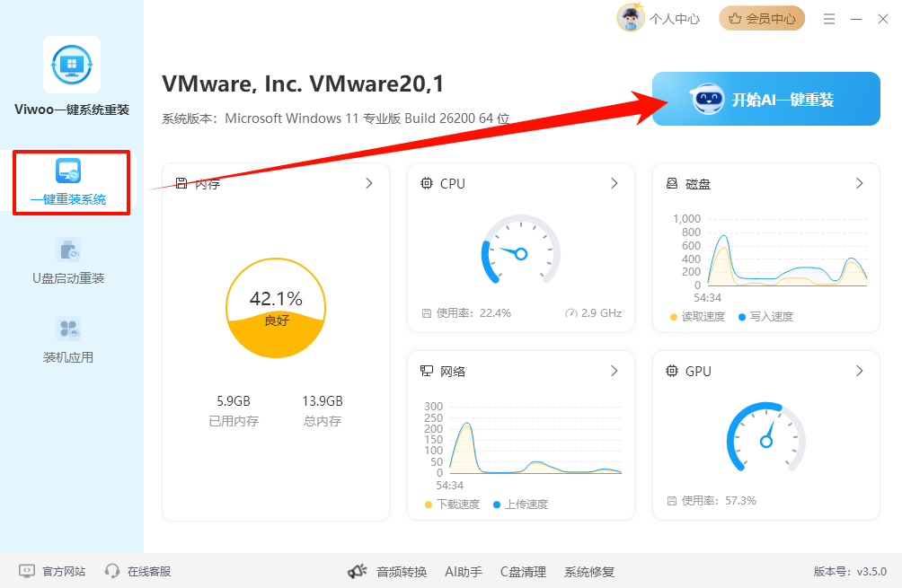Click the CPU usage gauge dial

[520, 250]
